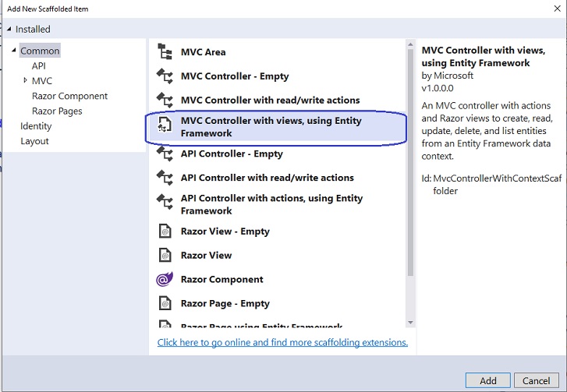The width and height of the screenshot is (567, 392).
Task: Select the Razor View - Empty icon
Action: [165, 231]
